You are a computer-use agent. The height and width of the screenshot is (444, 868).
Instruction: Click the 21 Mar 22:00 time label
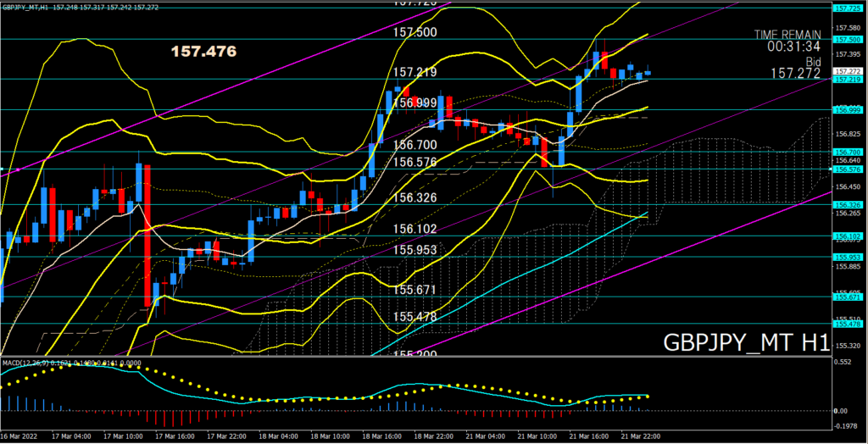639,436
